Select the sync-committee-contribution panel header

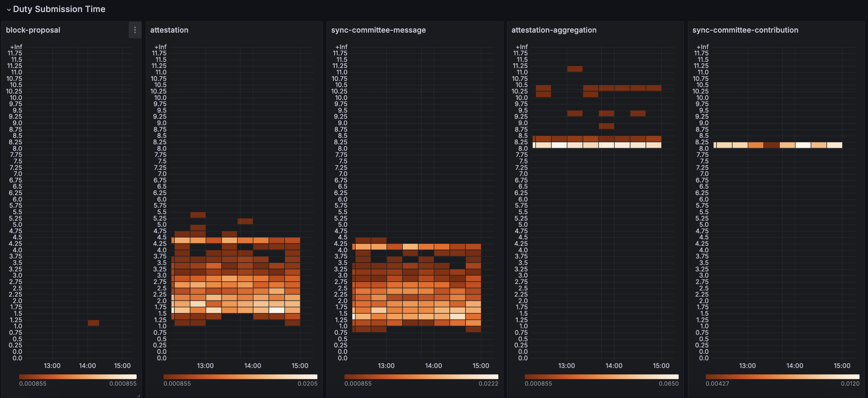click(745, 30)
